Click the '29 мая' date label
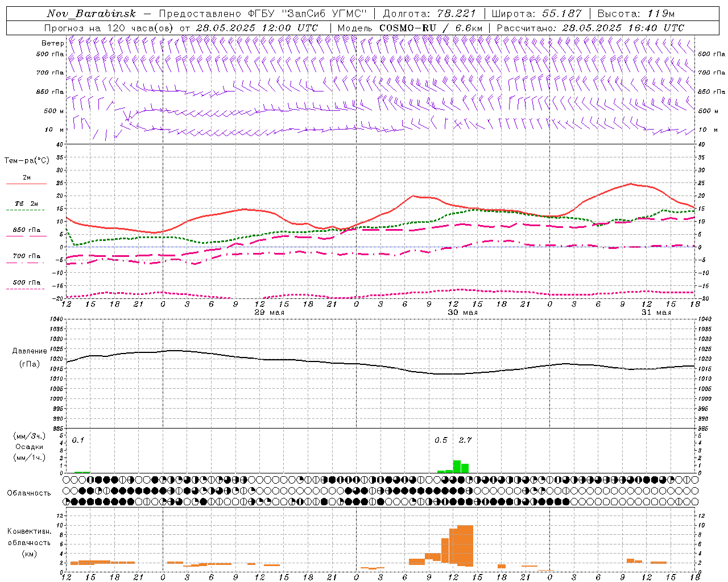The width and height of the screenshot is (728, 582). tap(270, 313)
